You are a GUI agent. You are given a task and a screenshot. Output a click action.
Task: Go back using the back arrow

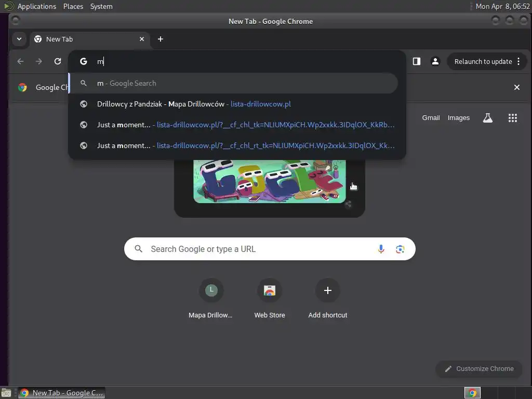click(20, 61)
